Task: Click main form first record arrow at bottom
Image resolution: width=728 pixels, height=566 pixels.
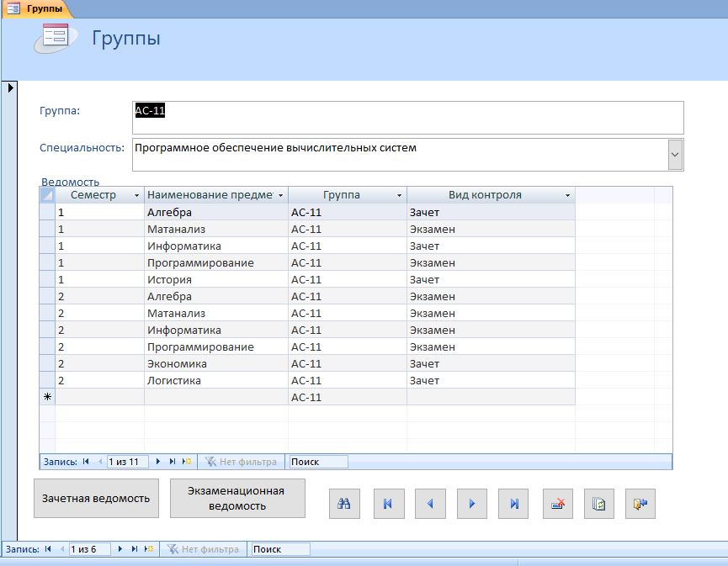Action: tap(48, 549)
